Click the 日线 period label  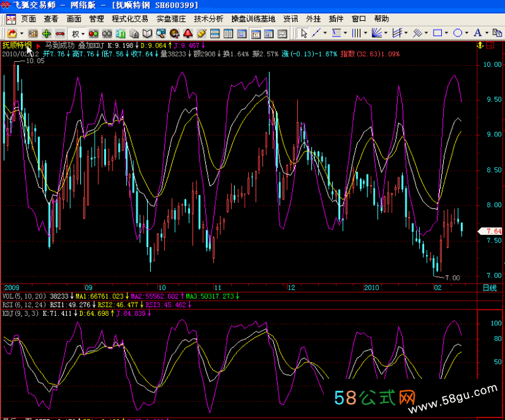tap(490, 288)
